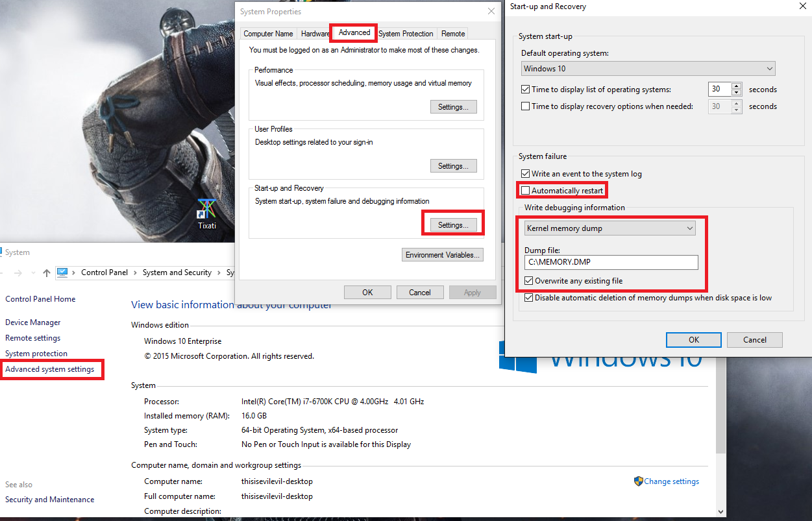This screenshot has width=812, height=521.
Task: Open Advanced system settings link
Action: click(50, 369)
